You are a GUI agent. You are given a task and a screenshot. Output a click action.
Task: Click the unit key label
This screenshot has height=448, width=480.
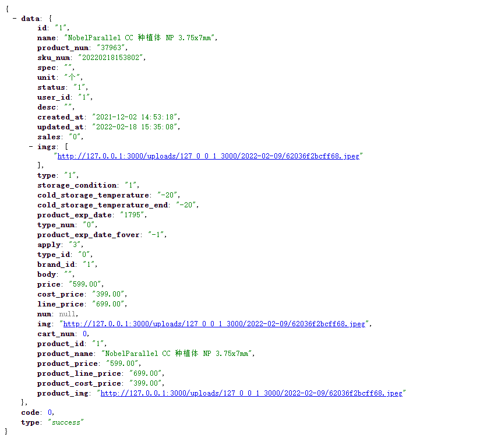[x=47, y=77]
